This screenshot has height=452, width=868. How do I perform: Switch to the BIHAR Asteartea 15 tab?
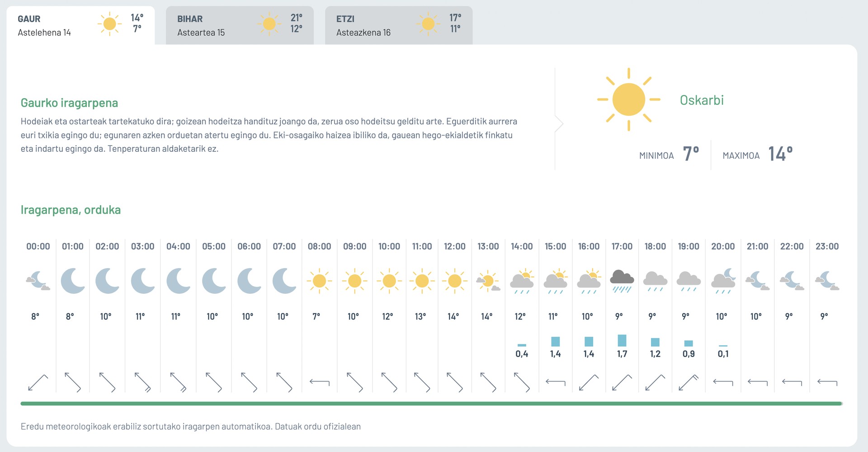pyautogui.click(x=240, y=25)
